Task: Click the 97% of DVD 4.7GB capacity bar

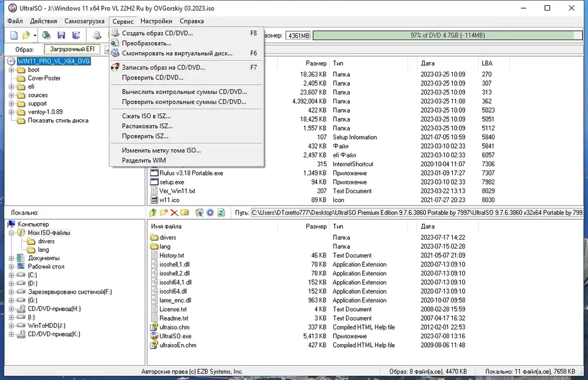Action: coord(447,35)
